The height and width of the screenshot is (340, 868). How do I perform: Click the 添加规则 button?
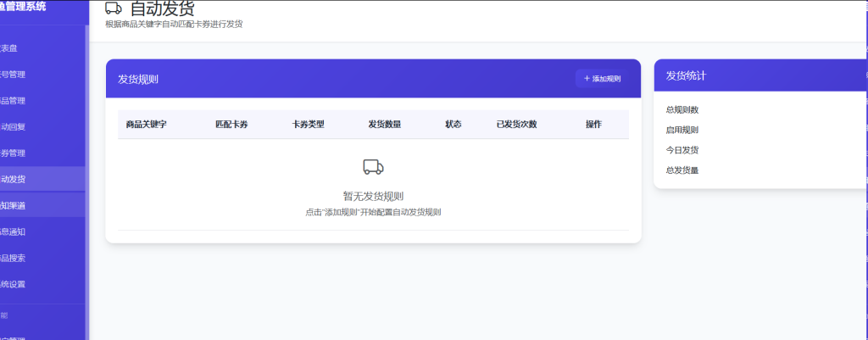point(603,79)
